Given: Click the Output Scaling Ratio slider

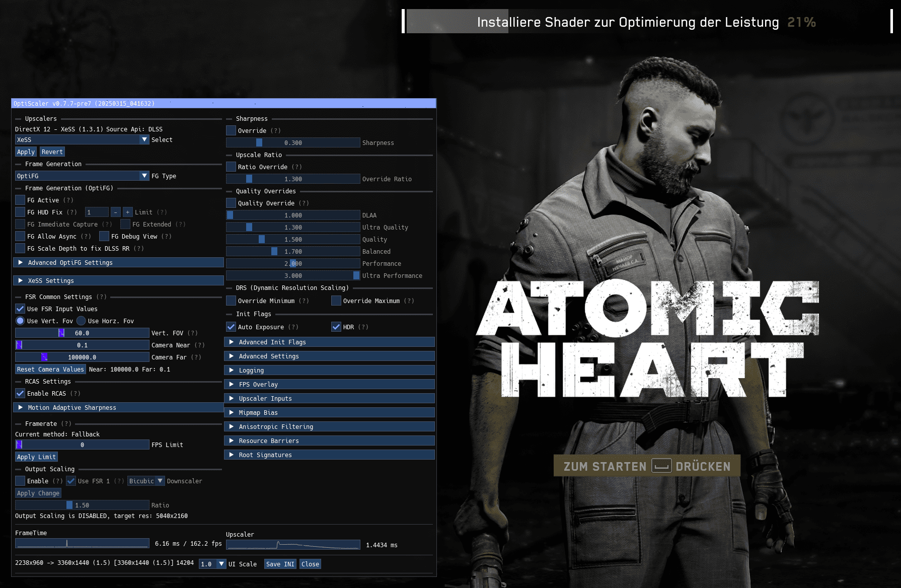Looking at the screenshot, I should point(82,505).
